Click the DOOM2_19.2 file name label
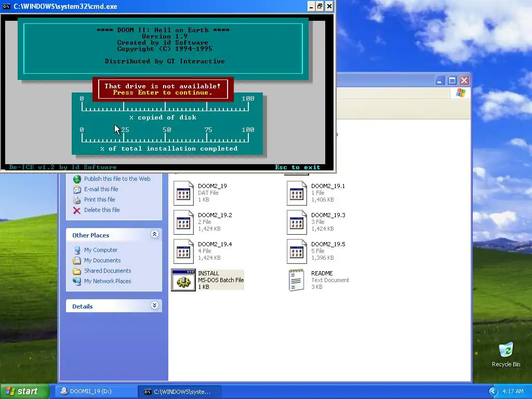The width and height of the screenshot is (532, 399). pos(215,215)
